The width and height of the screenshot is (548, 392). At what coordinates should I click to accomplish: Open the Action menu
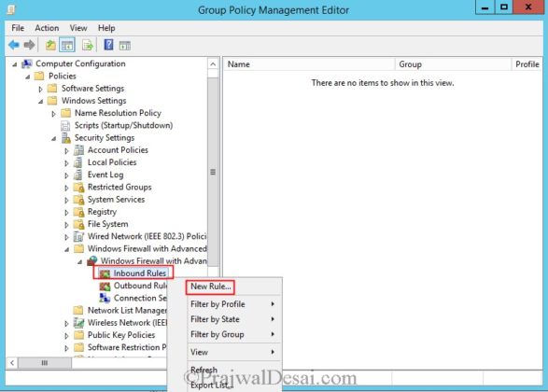click(47, 28)
